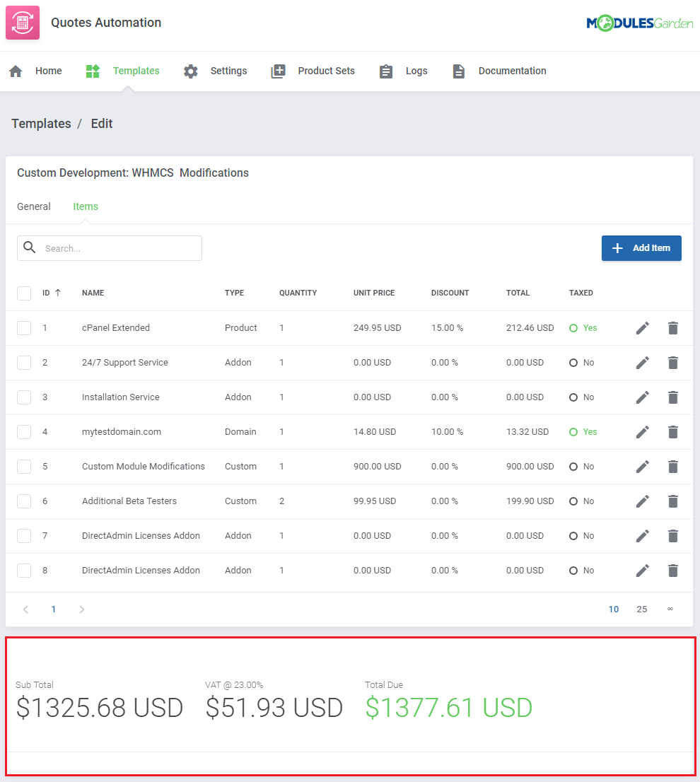Click the search magnifier icon

coord(30,247)
